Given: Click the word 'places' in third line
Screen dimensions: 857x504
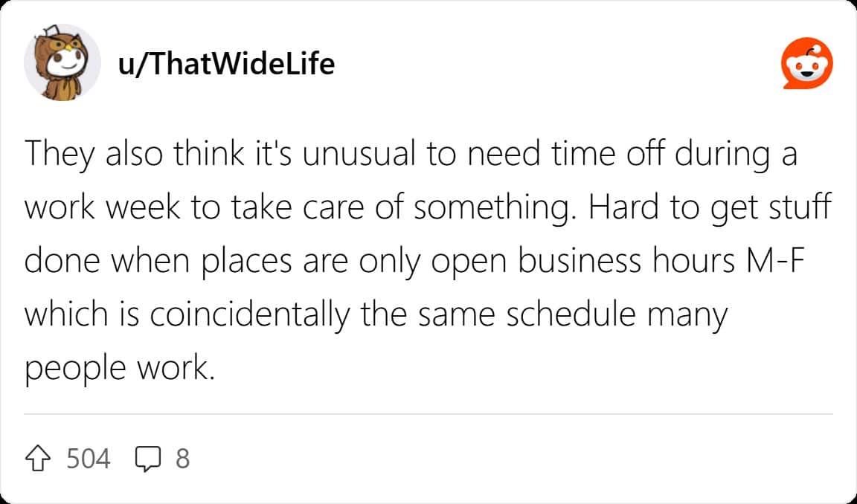Looking at the screenshot, I should click(248, 263).
